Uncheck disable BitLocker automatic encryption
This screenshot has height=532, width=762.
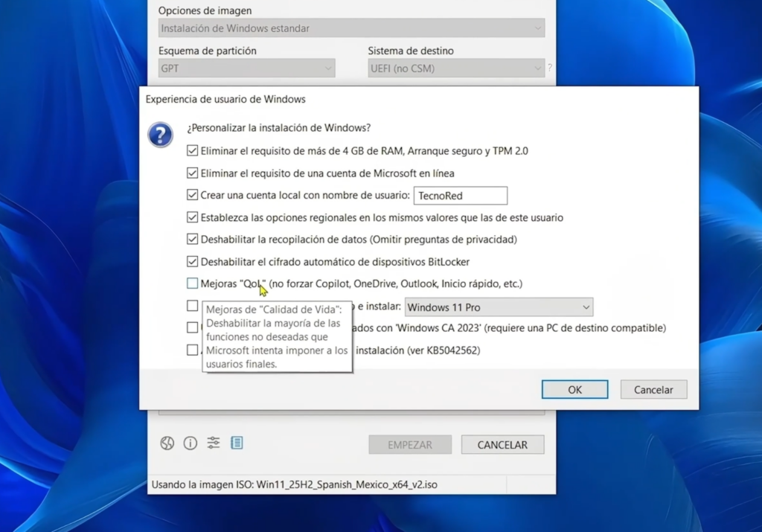pos(193,261)
